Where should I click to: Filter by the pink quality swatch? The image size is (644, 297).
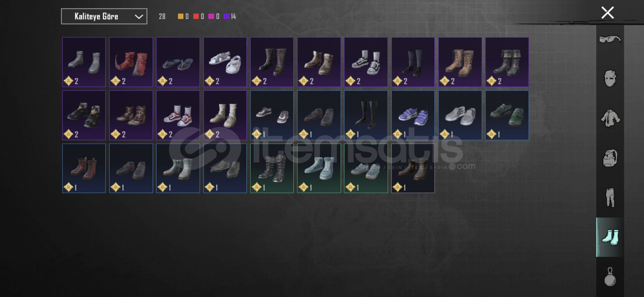tap(211, 16)
